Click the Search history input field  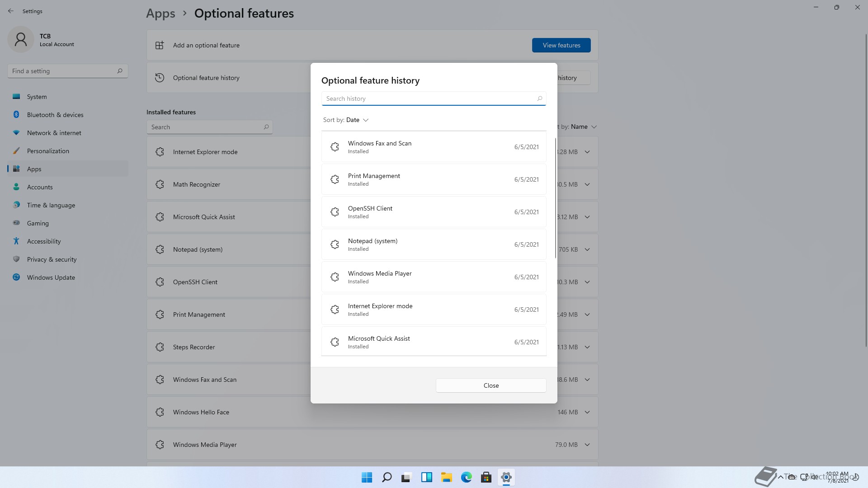434,99
